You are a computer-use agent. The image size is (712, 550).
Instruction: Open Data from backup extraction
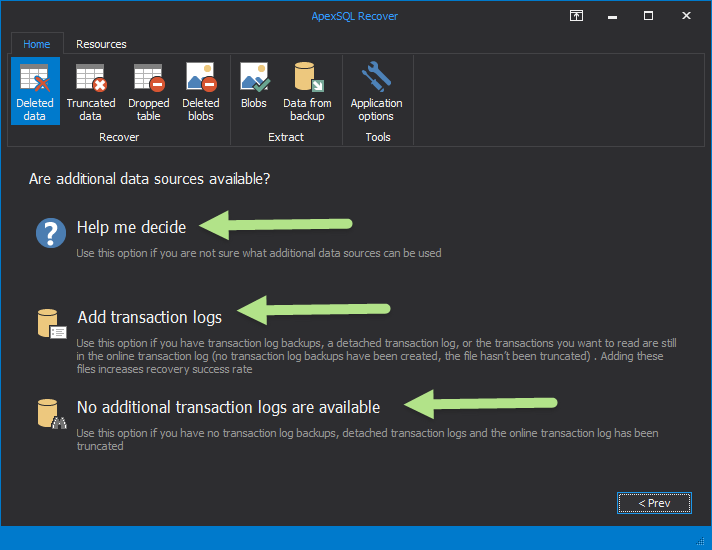307,91
